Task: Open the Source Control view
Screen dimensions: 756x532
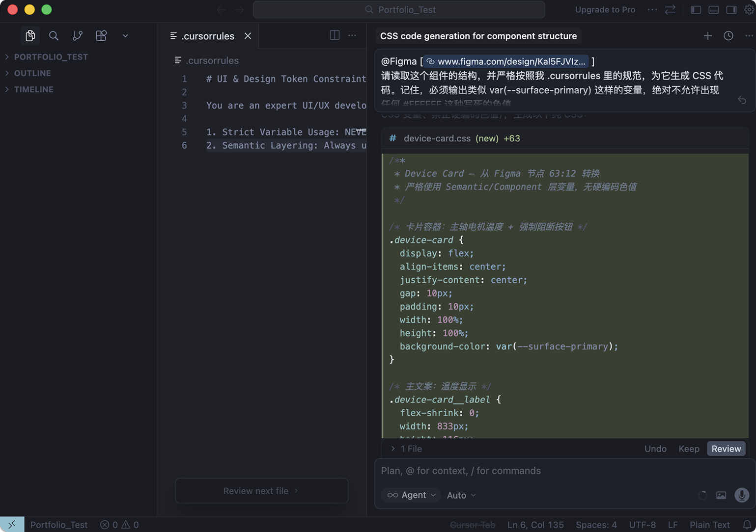Action: tap(77, 35)
